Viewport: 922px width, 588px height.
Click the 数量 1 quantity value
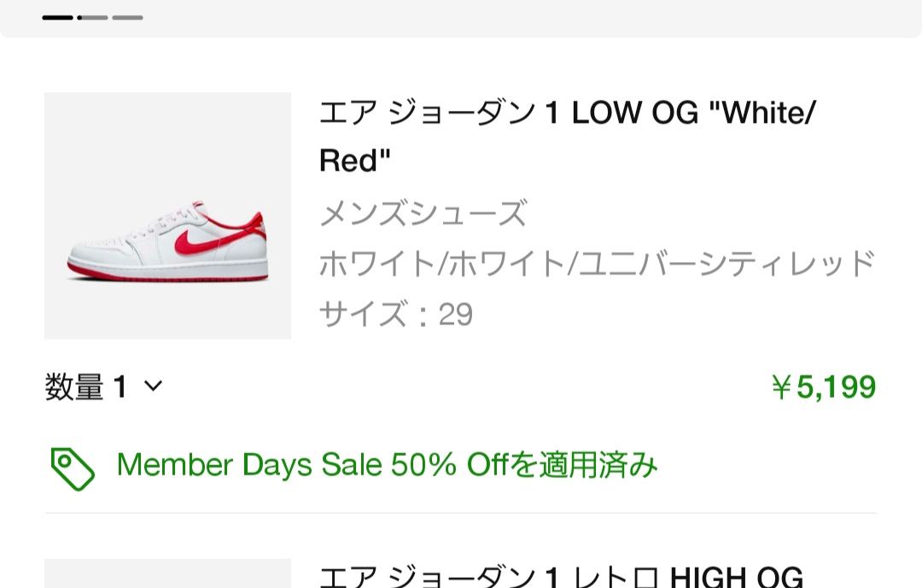[x=85, y=387]
